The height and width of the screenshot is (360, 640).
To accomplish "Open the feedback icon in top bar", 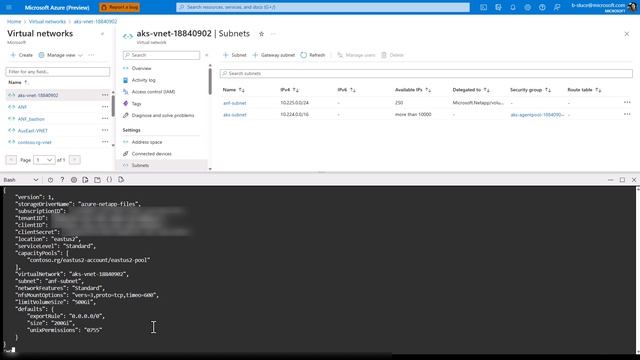I will click(557, 7).
